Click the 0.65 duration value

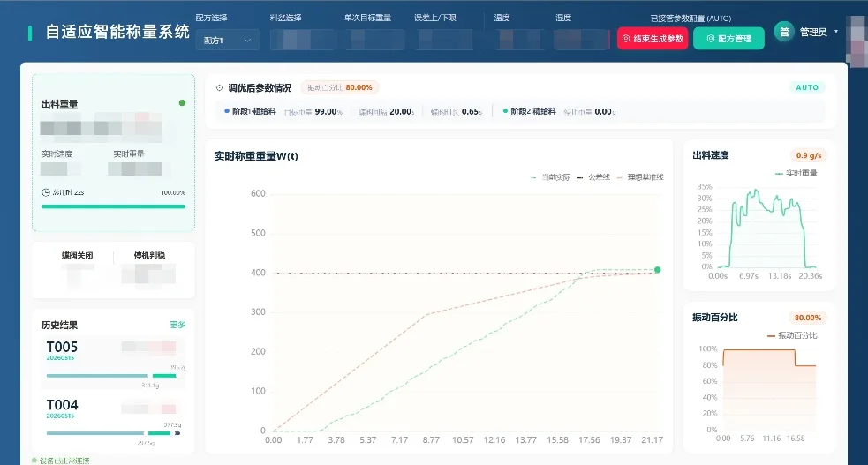pos(470,112)
